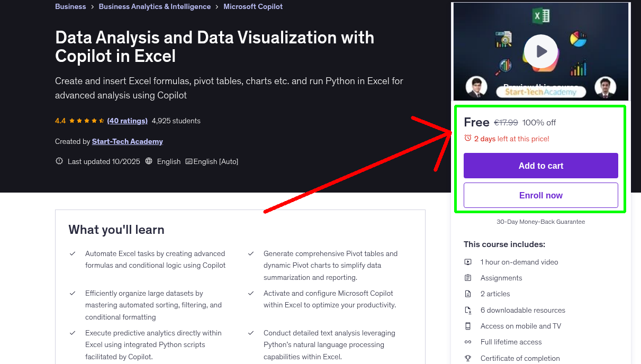641x364 pixels.
Task: Click the Assignments clipboard icon
Action: click(468, 277)
